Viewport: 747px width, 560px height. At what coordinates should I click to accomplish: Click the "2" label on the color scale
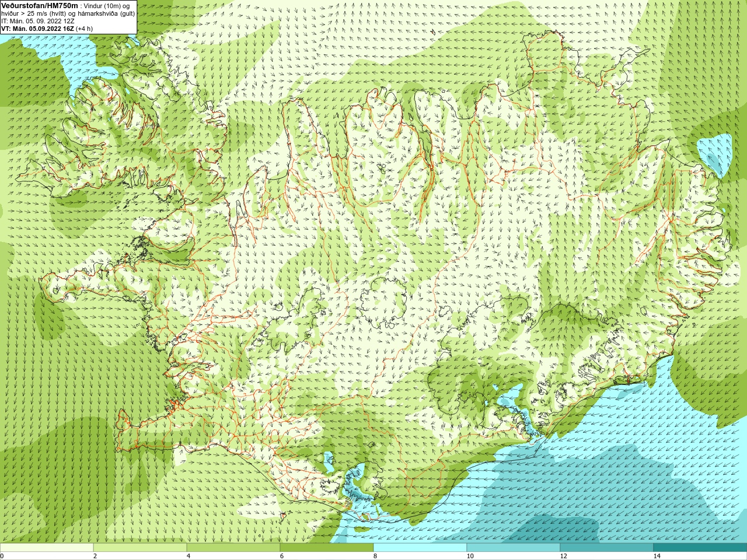pyautogui.click(x=95, y=556)
